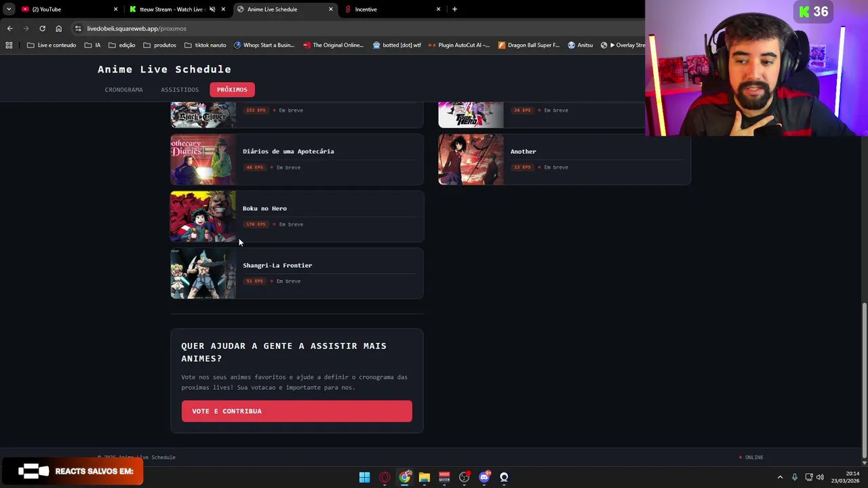The height and width of the screenshot is (488, 868).
Task: Open the Windows Start menu
Action: point(364,477)
